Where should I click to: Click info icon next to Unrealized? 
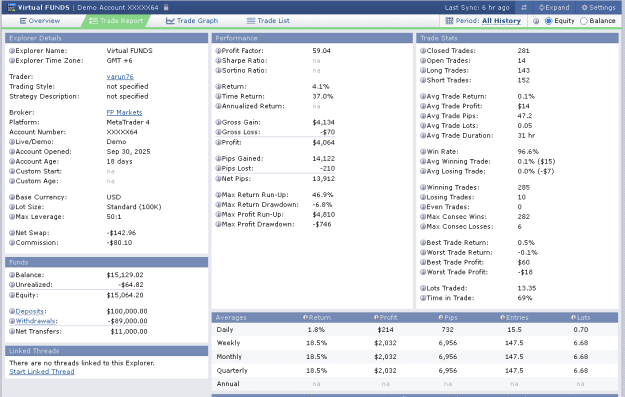pyautogui.click(x=12, y=285)
